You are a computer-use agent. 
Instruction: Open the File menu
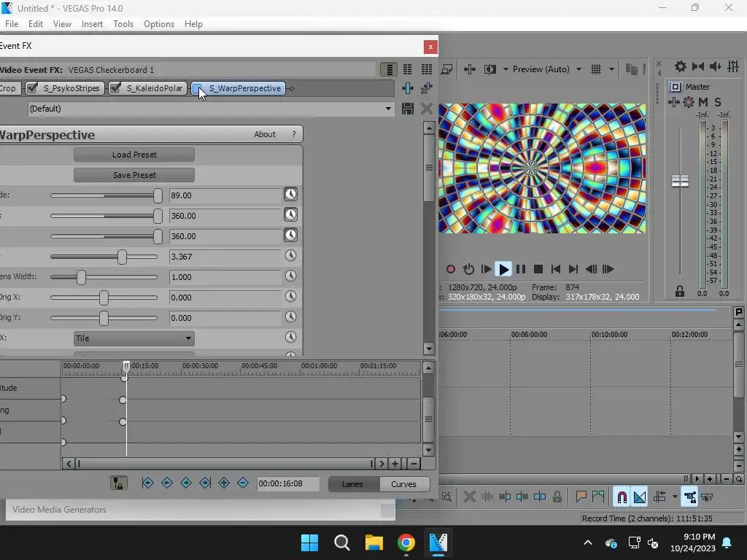click(x=12, y=24)
